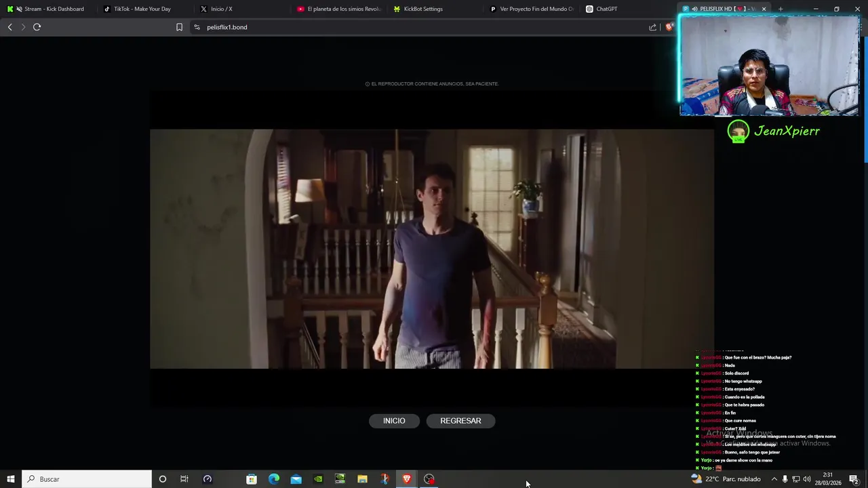Show hidden system tray icons
This screenshot has width=868, height=488.
774,479
